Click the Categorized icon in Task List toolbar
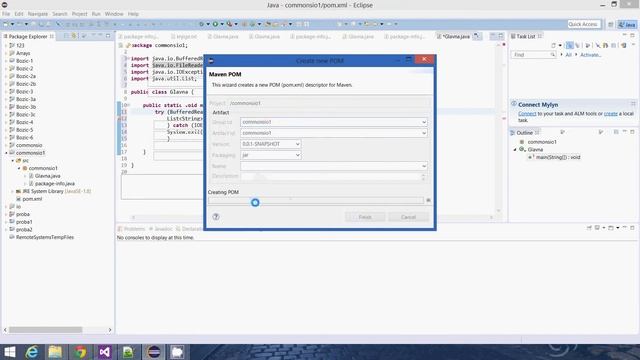The height and width of the screenshot is (360, 640). tap(569, 45)
